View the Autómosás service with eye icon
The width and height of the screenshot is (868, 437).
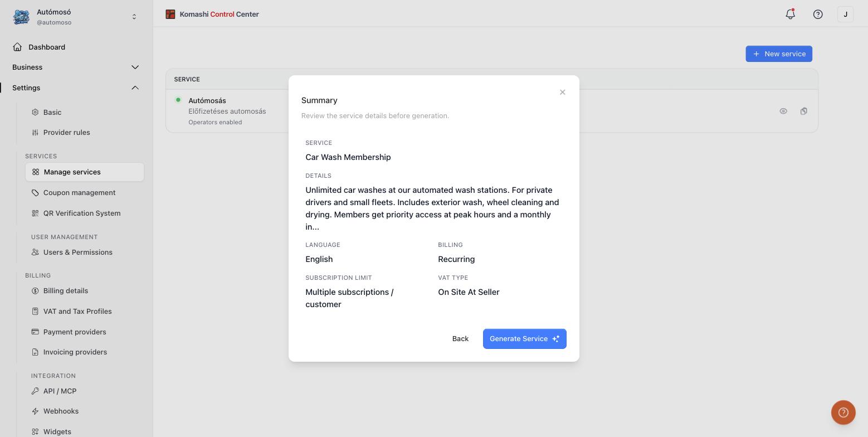click(783, 111)
